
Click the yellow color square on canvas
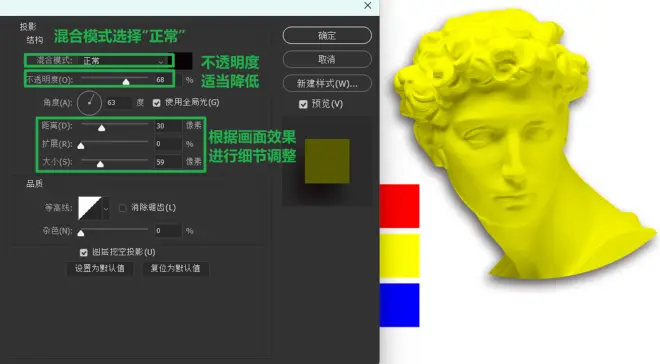[x=399, y=255]
